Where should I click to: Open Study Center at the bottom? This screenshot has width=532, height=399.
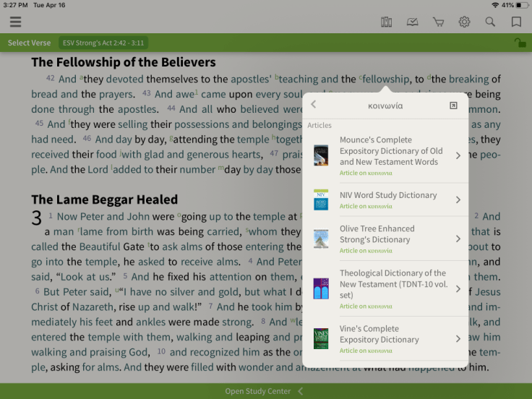(258, 391)
